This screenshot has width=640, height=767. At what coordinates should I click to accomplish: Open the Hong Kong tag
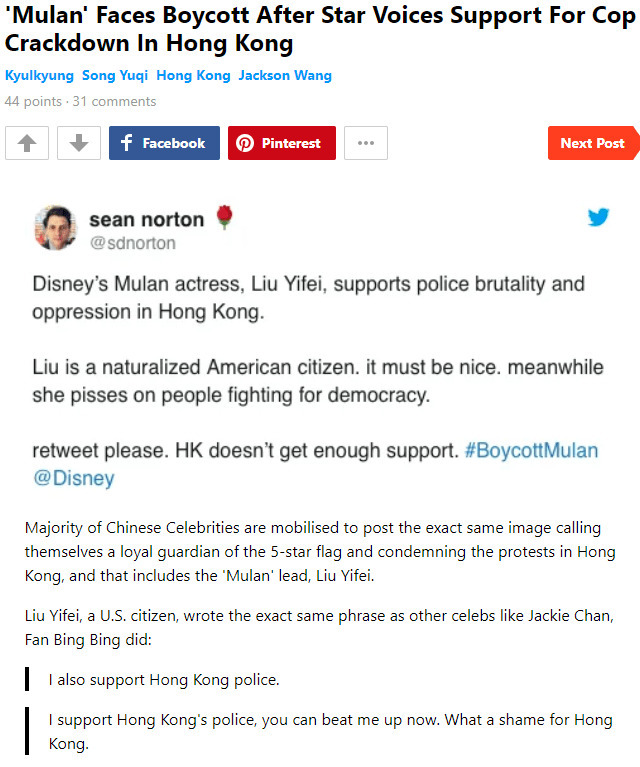193,76
